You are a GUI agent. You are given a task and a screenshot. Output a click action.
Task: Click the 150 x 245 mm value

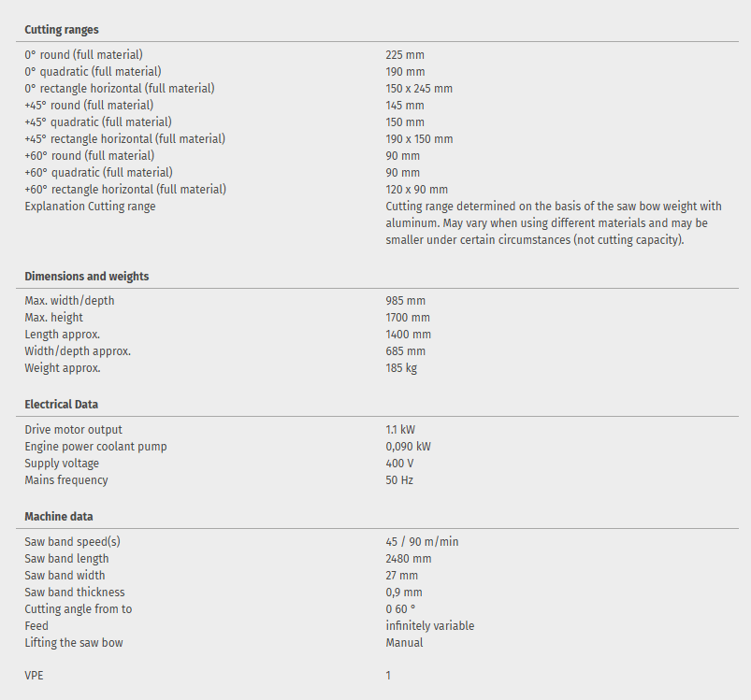(x=419, y=89)
